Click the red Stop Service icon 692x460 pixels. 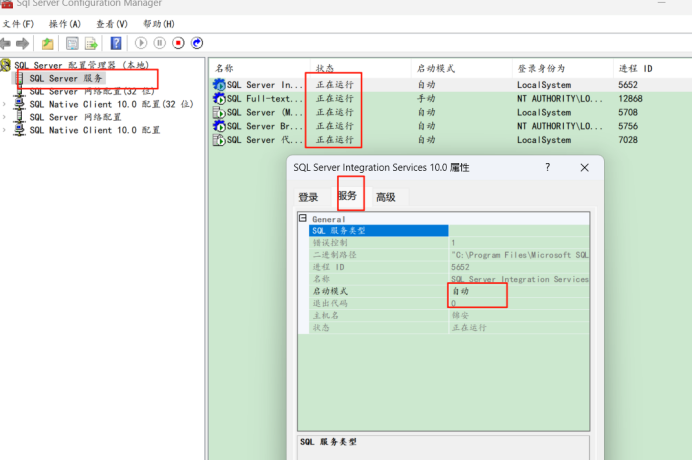click(178, 43)
